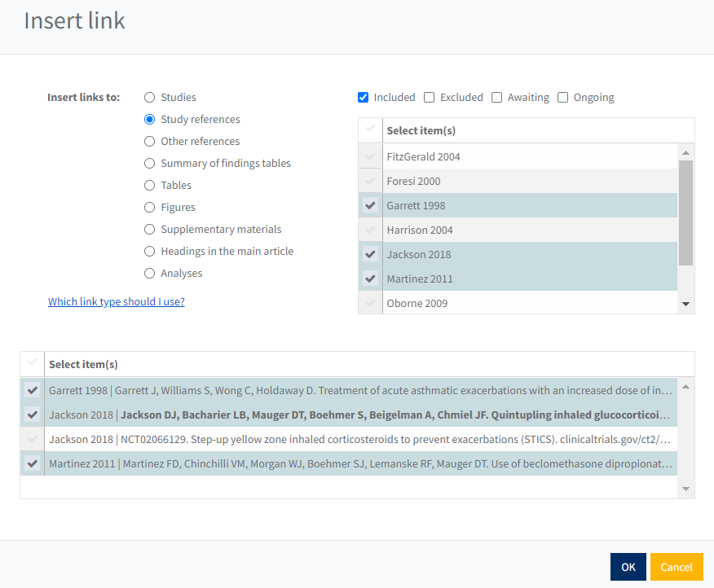Open 'Which link type should I use?' link
Image resolution: width=714 pixels, height=588 pixels.
(x=117, y=302)
